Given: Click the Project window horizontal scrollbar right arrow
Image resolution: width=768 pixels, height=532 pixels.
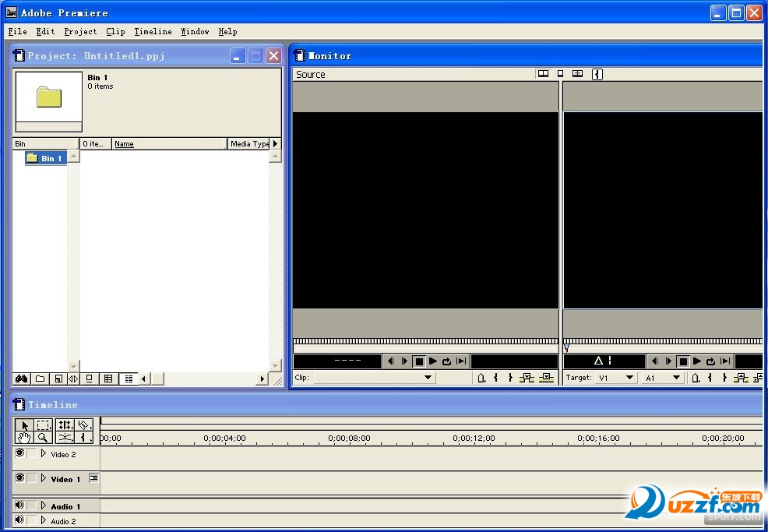Looking at the screenshot, I should (x=262, y=379).
